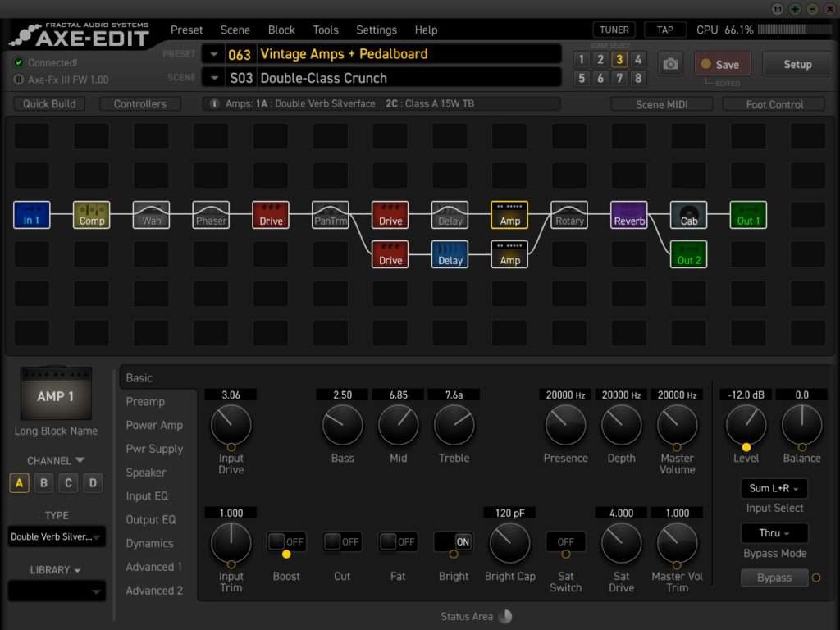This screenshot has width=840, height=630.
Task: Select the PanTrm block
Action: pos(331,215)
